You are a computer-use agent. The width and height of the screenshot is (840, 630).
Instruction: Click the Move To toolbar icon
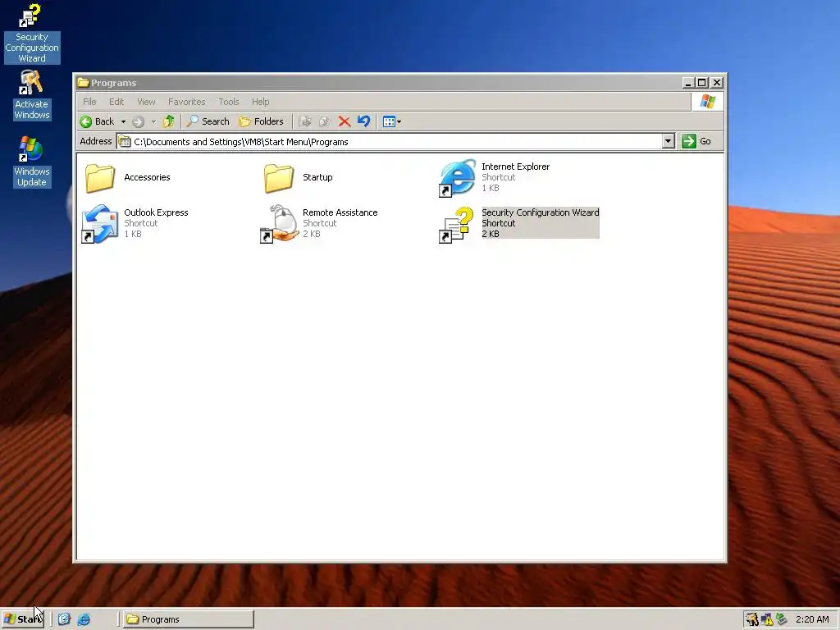pos(305,121)
